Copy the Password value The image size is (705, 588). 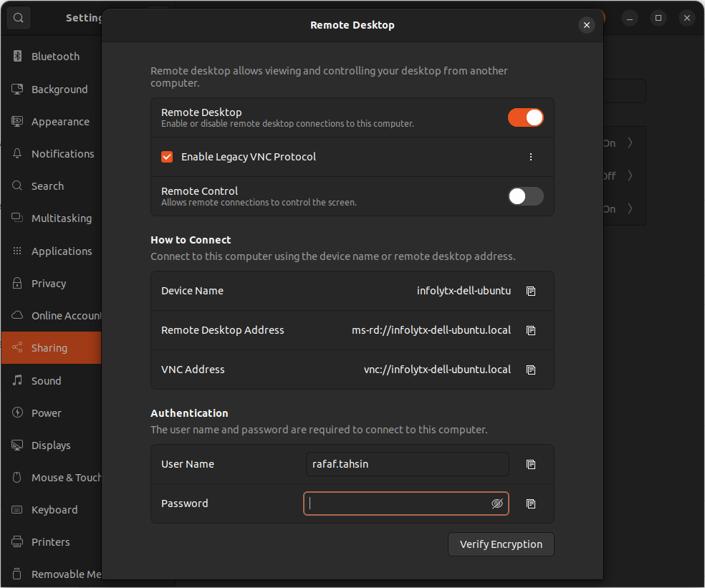[531, 504]
